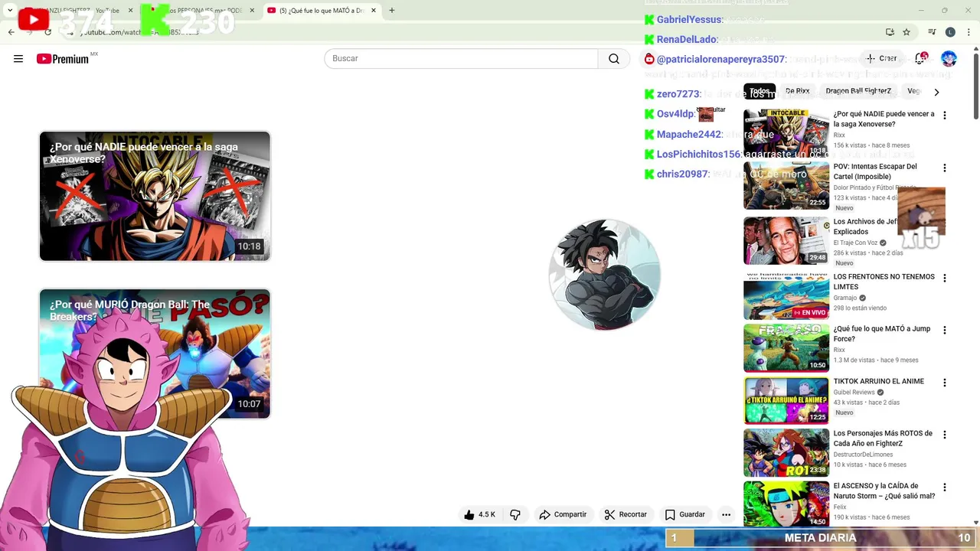Screen dimensions: 980x551
Task: Like the video with 4.5 K likes
Action: tap(480, 515)
